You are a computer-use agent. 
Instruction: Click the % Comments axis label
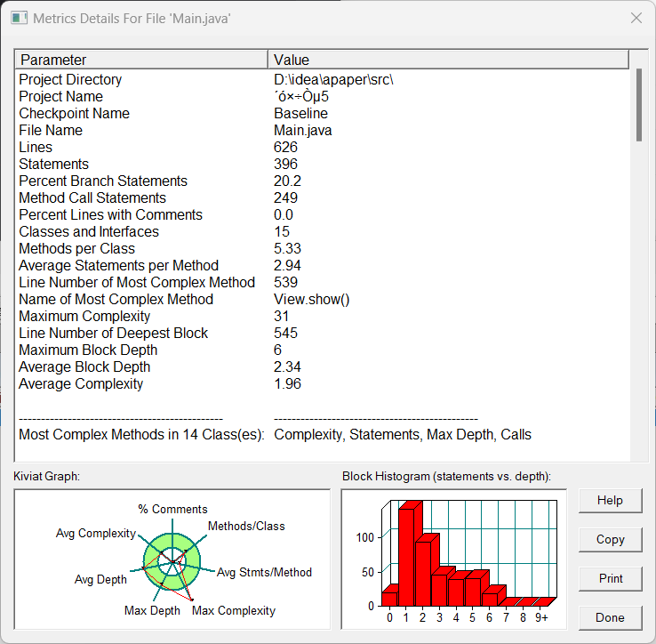pos(172,509)
